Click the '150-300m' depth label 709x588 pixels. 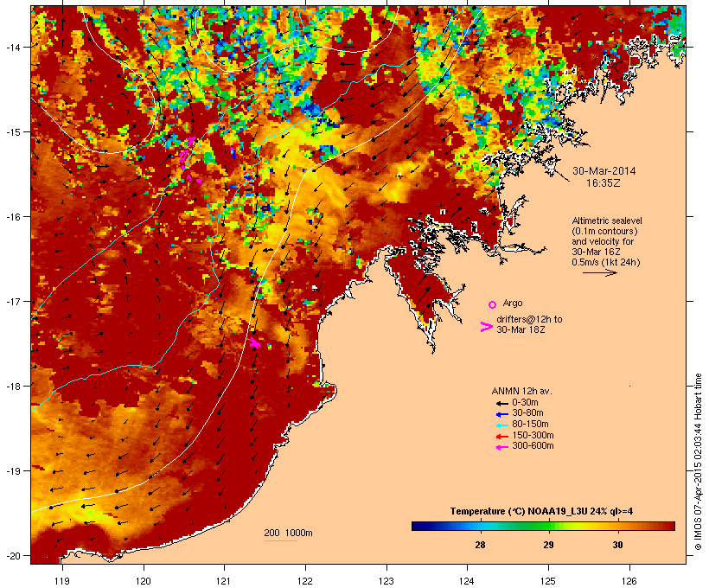click(x=533, y=436)
